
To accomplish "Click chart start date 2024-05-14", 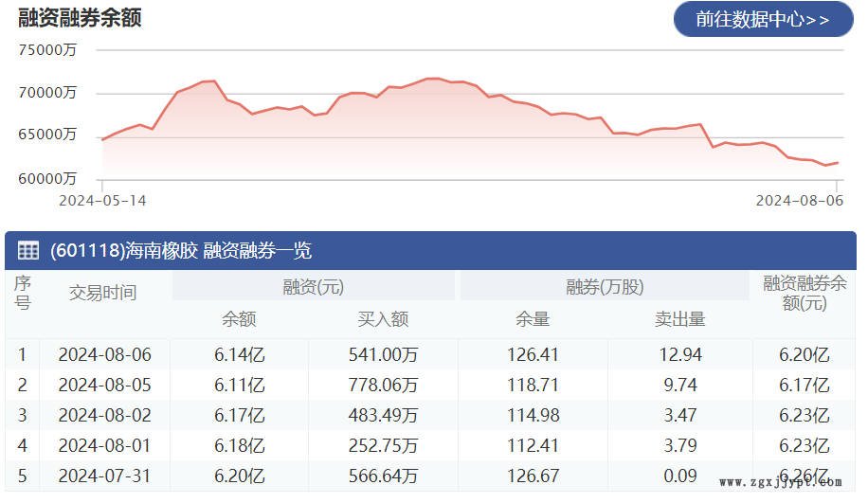I will [103, 201].
